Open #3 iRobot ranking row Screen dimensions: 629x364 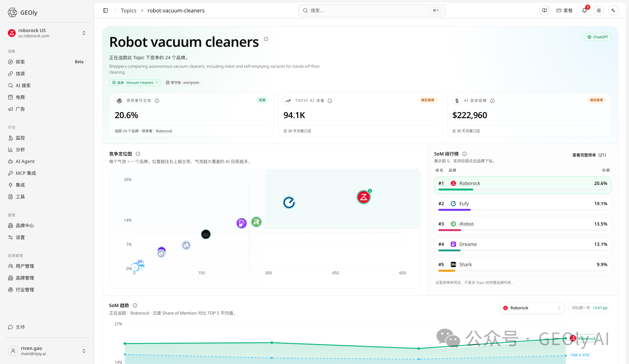(523, 226)
